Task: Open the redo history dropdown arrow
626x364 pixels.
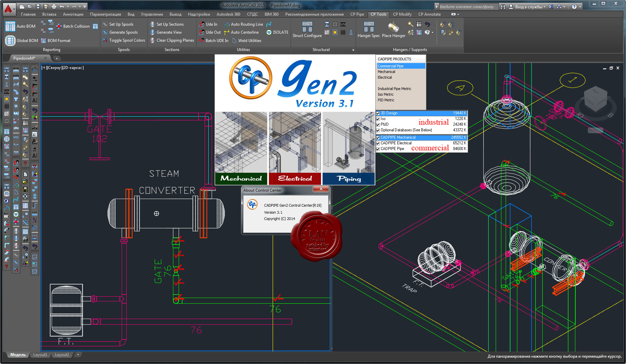Action: 80,6
